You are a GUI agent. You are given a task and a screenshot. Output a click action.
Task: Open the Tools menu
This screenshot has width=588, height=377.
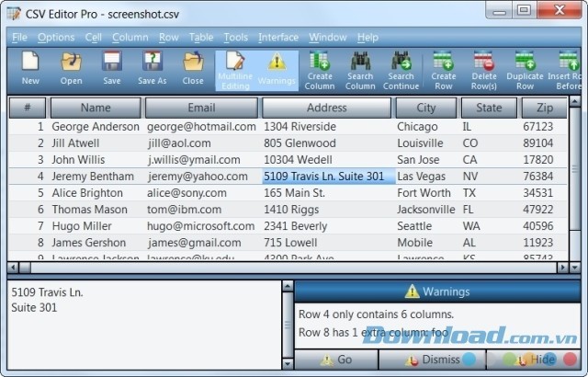point(235,38)
